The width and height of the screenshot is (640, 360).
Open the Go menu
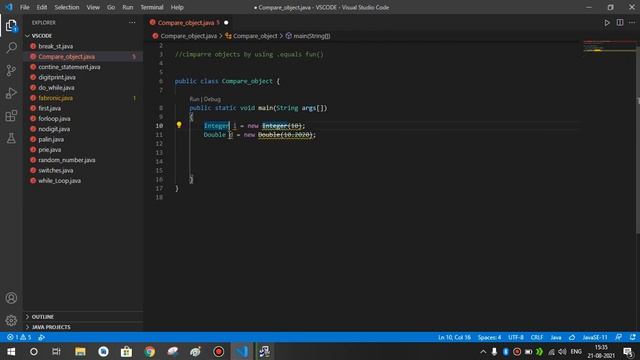pos(111,7)
